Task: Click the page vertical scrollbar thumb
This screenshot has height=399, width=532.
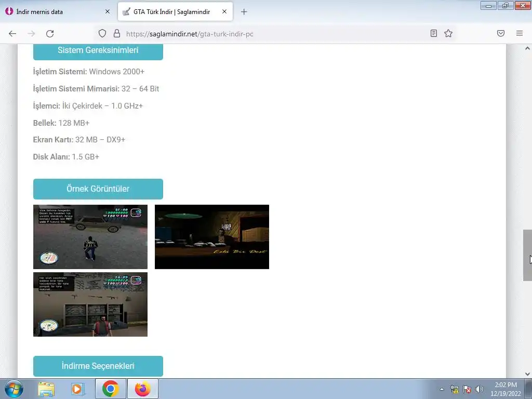Action: point(527,255)
